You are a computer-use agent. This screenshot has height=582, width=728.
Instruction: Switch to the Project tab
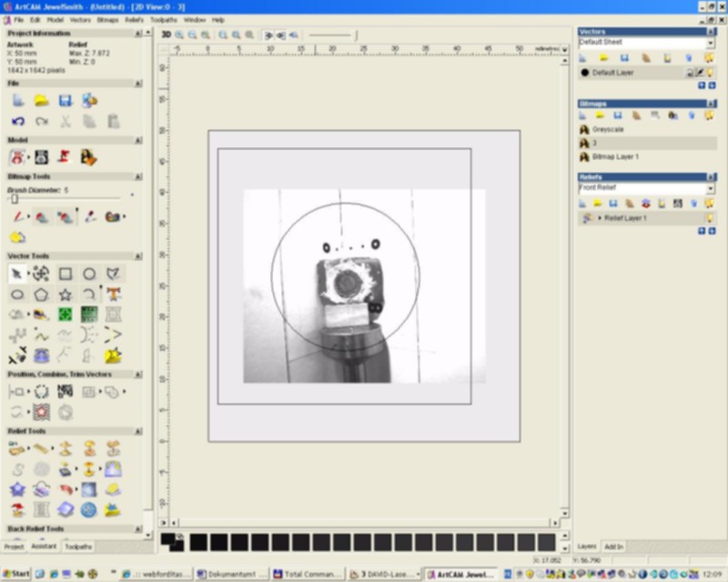tap(14, 547)
